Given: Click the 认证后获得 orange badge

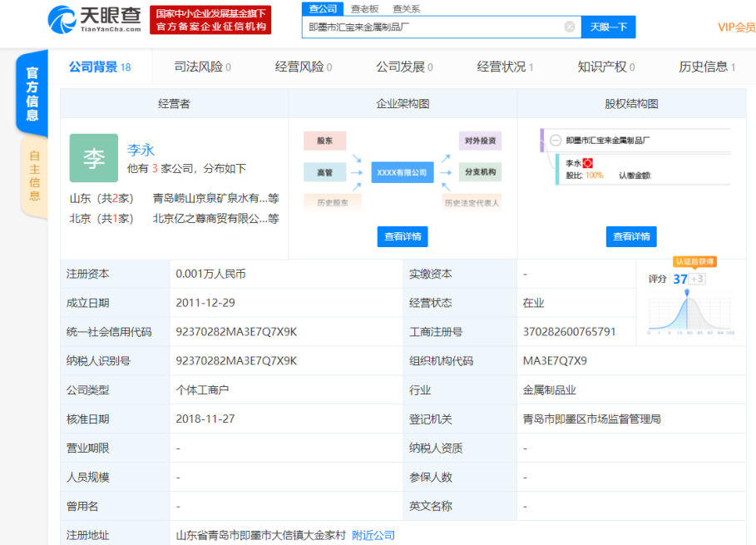Looking at the screenshot, I should click(694, 261).
